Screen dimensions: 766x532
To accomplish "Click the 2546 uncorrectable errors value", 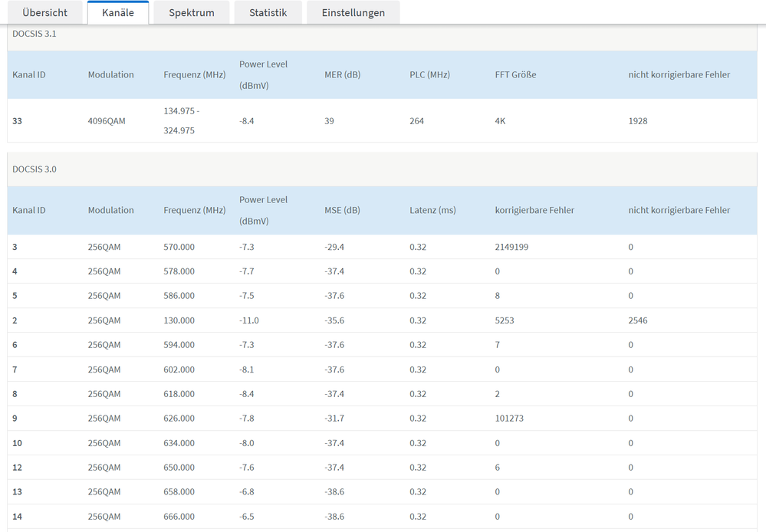I will point(638,320).
